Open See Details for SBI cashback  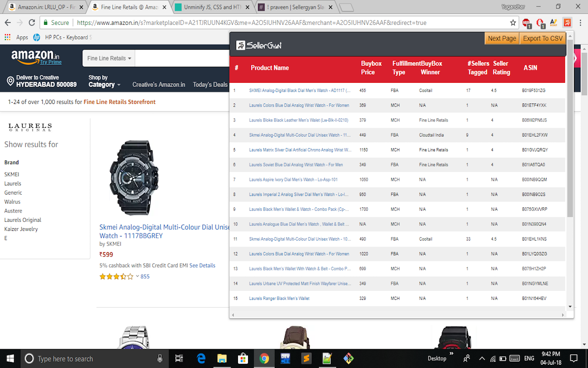coord(202,265)
